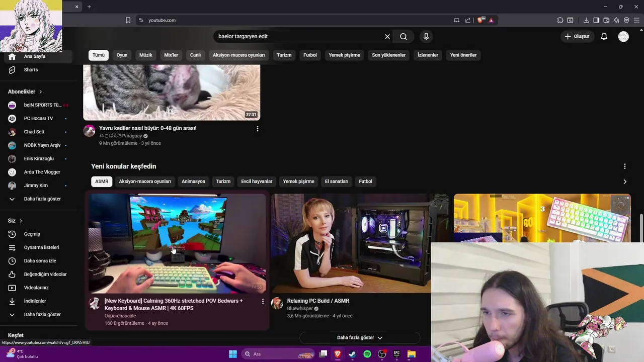Click the bottom Daha fazla göster button
The width and height of the screenshot is (644, 362).
(360, 338)
